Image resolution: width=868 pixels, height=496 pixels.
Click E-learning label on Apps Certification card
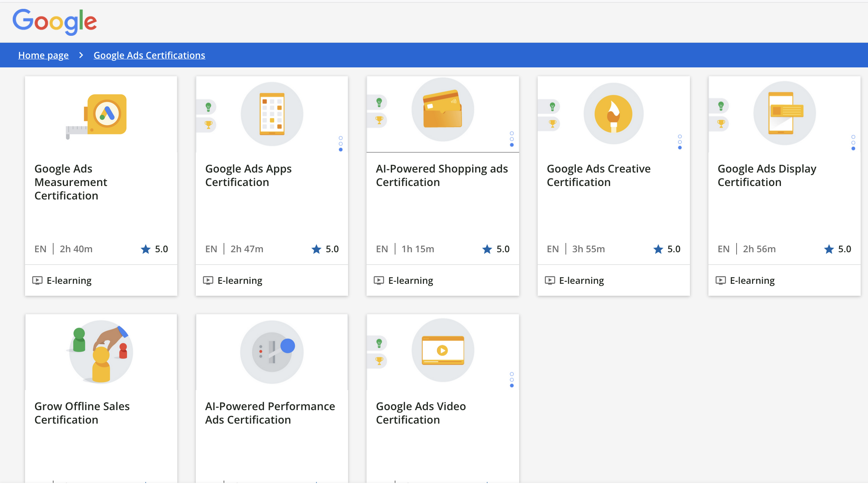pos(239,280)
